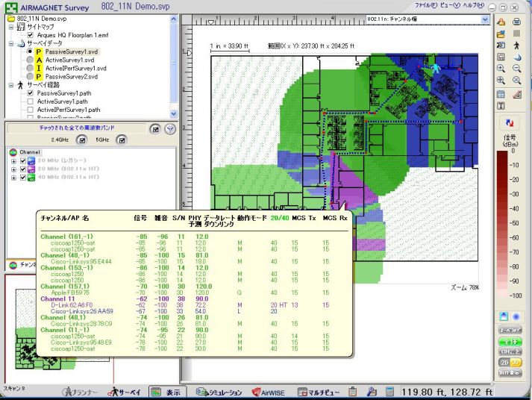Click the filter funnel round button

[x=170, y=129]
